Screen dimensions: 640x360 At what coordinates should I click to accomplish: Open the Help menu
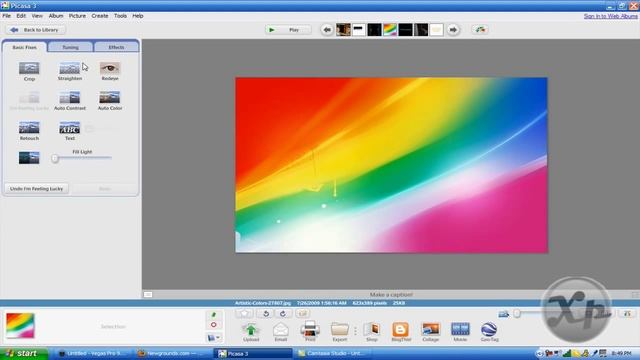click(x=138, y=16)
